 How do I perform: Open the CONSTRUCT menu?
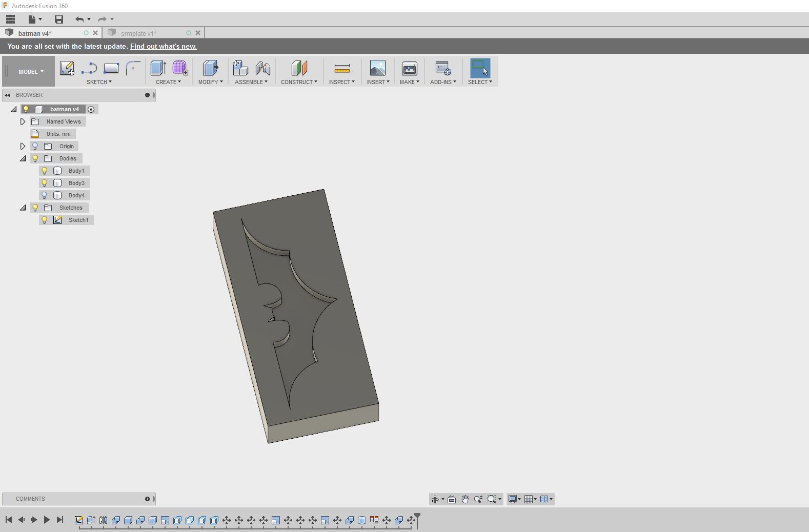point(299,82)
